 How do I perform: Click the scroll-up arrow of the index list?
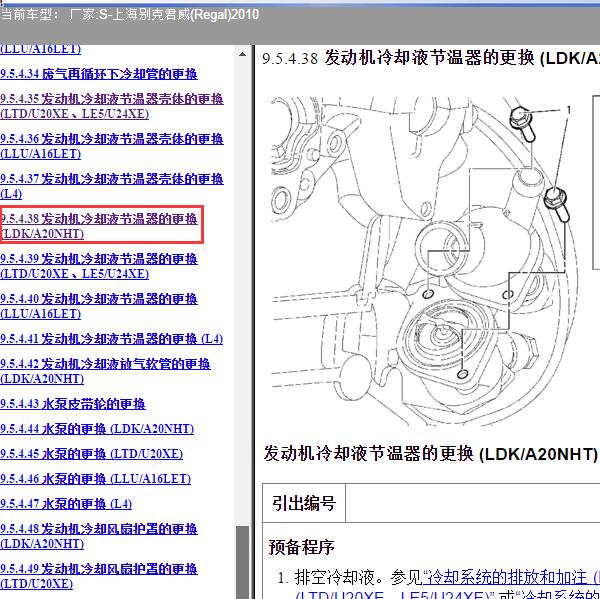point(242,54)
